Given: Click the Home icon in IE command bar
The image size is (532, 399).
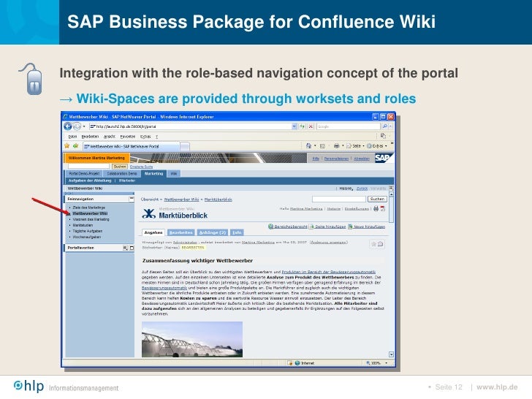Looking at the screenshot, I should (x=308, y=146).
